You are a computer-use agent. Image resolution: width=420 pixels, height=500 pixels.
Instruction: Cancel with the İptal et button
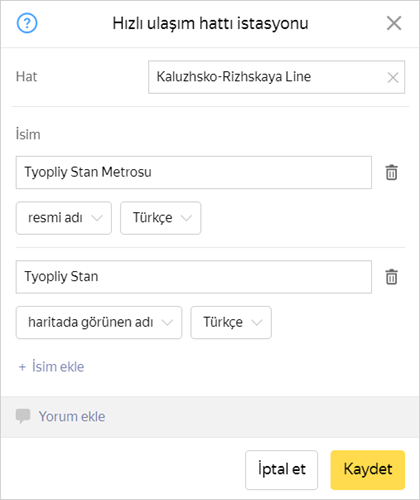pos(282,470)
